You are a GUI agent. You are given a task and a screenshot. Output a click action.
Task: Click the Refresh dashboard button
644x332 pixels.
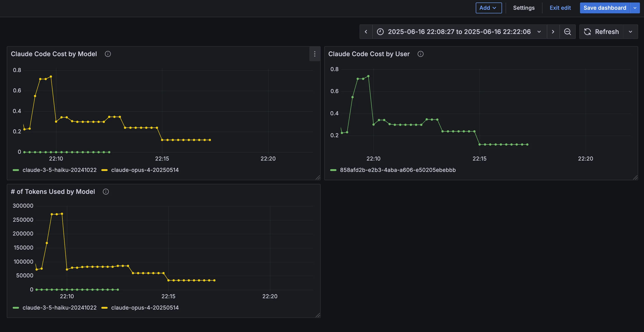click(x=601, y=32)
